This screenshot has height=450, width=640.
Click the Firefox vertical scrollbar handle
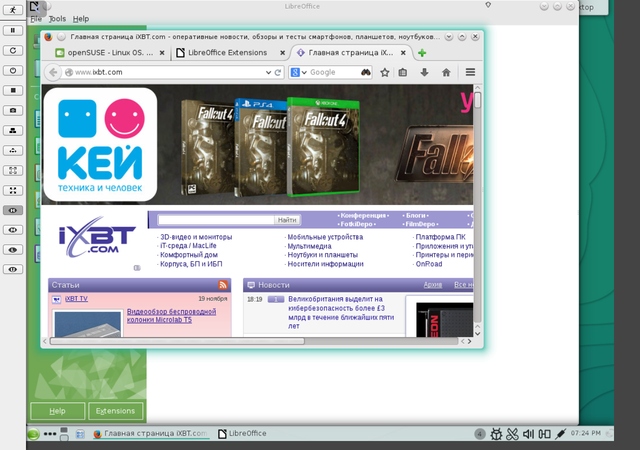478,100
